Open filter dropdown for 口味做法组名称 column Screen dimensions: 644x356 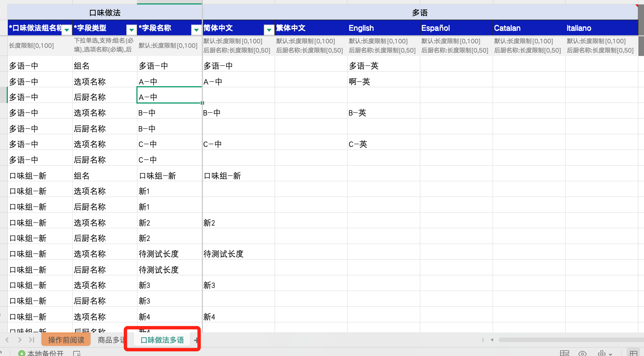(x=67, y=29)
